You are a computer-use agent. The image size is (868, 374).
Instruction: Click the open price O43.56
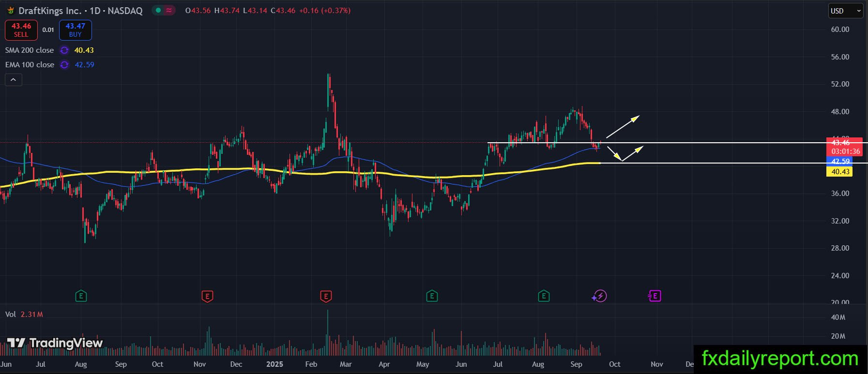[x=198, y=11]
